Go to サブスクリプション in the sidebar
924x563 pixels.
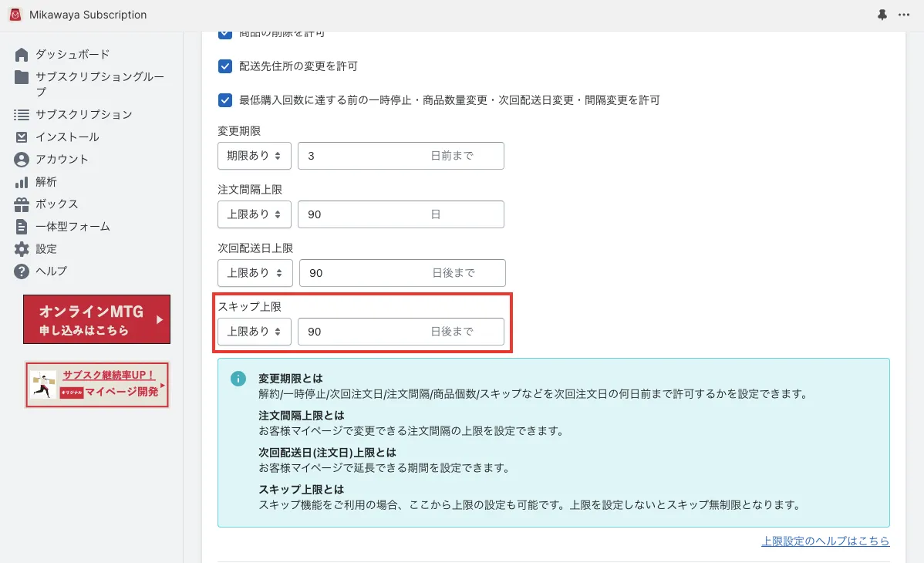83,114
